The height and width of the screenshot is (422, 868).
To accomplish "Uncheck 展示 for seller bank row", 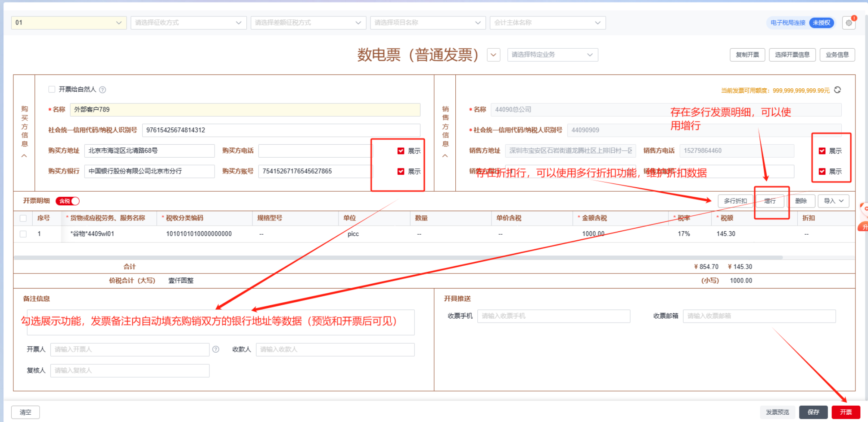I will point(822,171).
